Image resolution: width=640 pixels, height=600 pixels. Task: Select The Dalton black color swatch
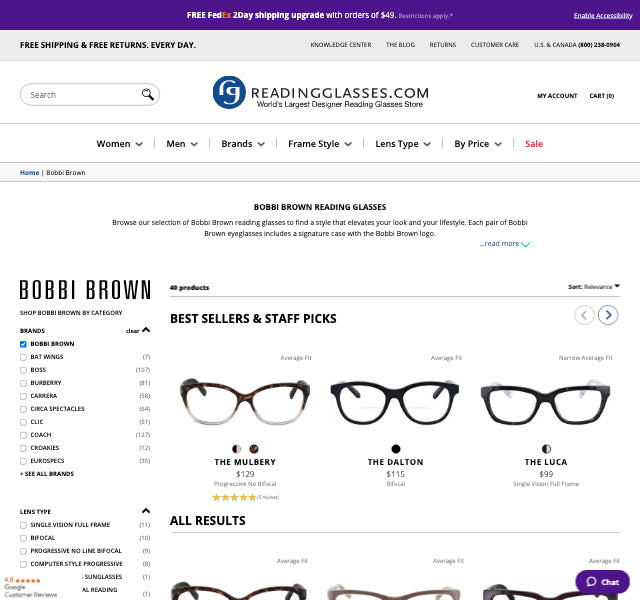[x=396, y=449]
